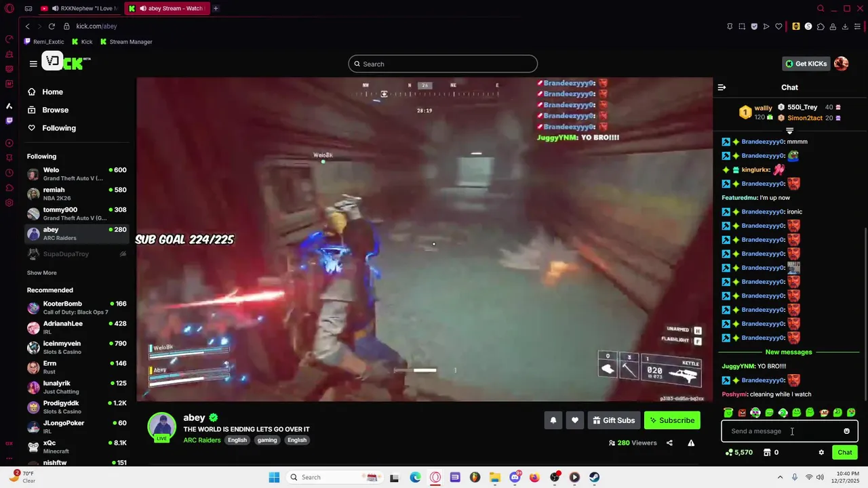
Task: Open KooterBomb recommended channel
Action: click(77, 308)
